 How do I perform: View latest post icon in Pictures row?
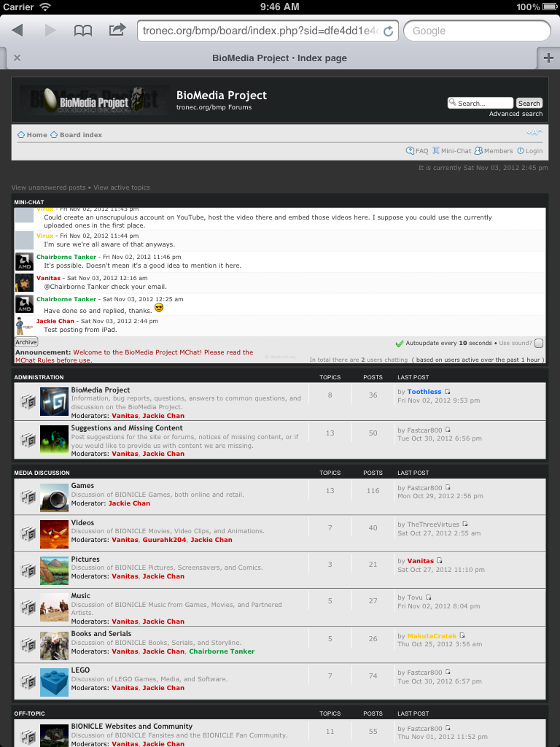click(440, 561)
